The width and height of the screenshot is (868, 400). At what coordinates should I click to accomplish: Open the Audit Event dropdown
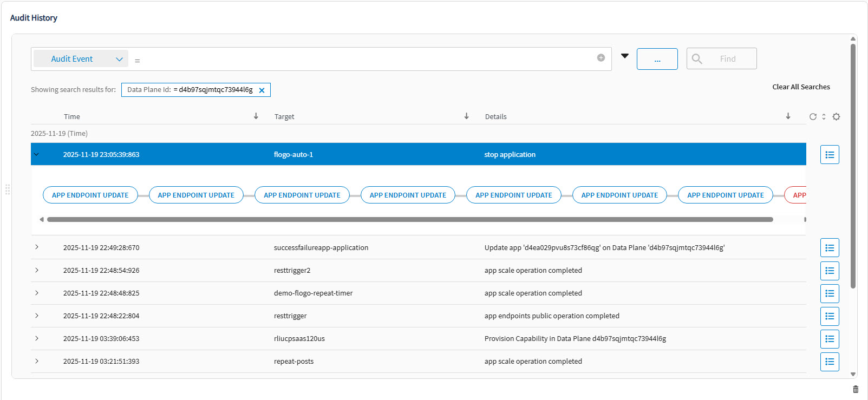click(81, 59)
